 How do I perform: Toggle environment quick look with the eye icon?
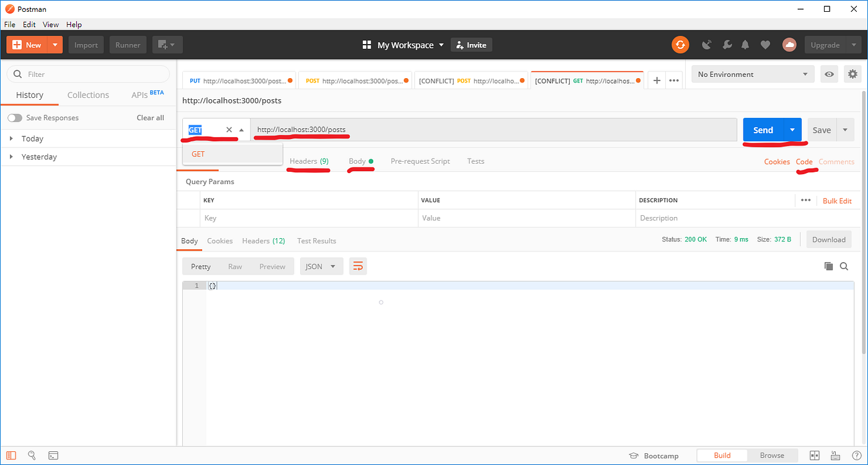(x=829, y=74)
